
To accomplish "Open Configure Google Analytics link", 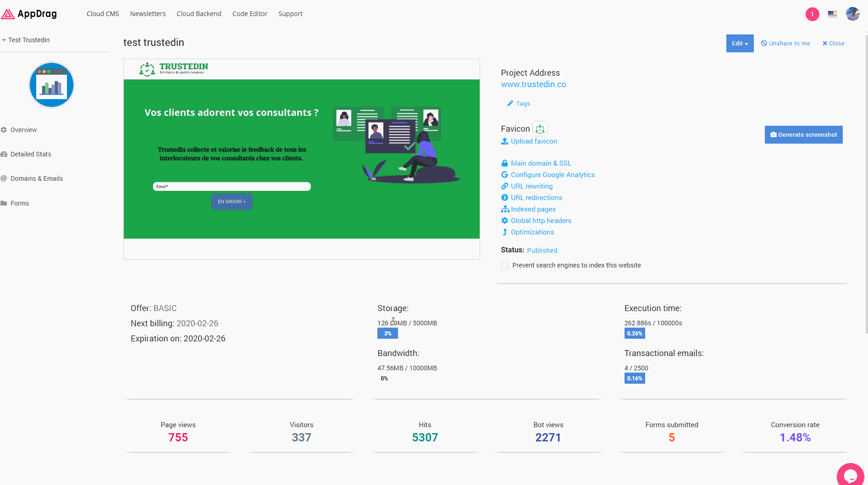I will tap(553, 175).
